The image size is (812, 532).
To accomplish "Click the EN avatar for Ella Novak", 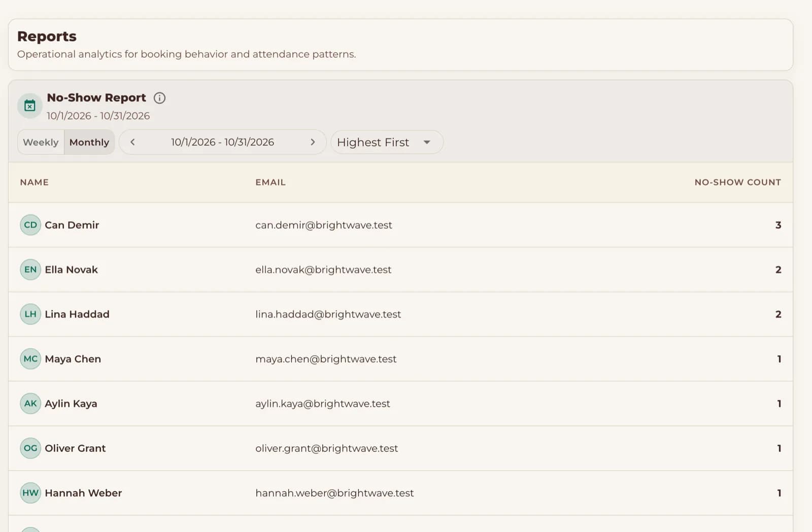I will coord(30,270).
